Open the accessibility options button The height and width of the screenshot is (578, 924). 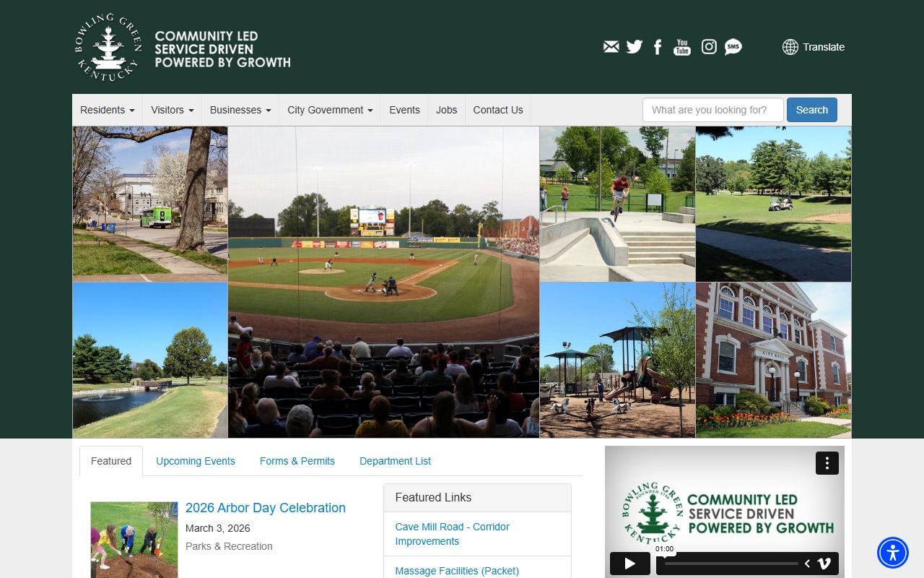pos(893,553)
